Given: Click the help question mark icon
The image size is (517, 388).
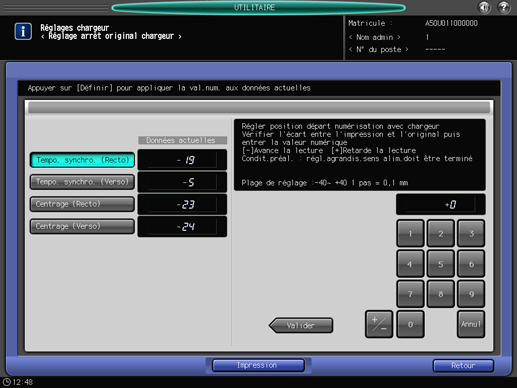Looking at the screenshot, I should tap(503, 7).
